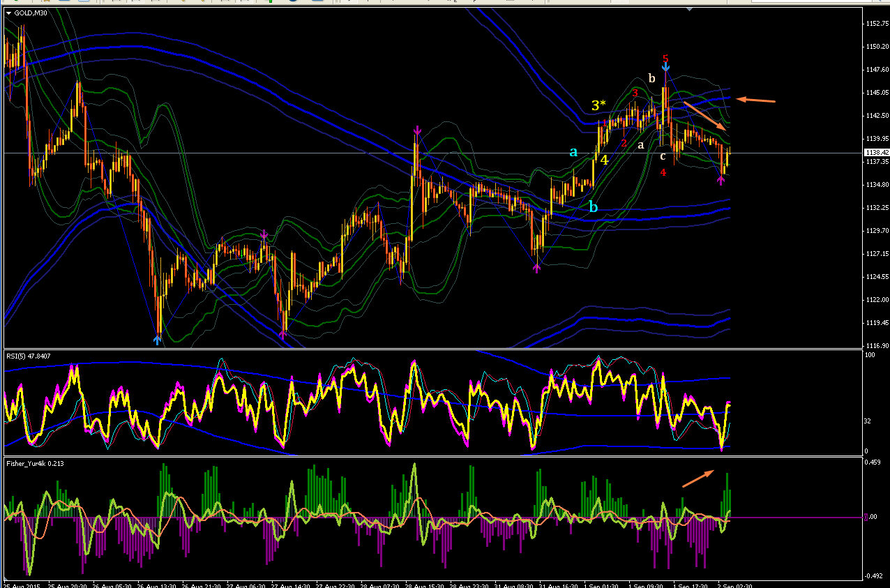This screenshot has width=890, height=588.
Task: Click the 1147.60 price level
Action: pyautogui.click(x=876, y=70)
